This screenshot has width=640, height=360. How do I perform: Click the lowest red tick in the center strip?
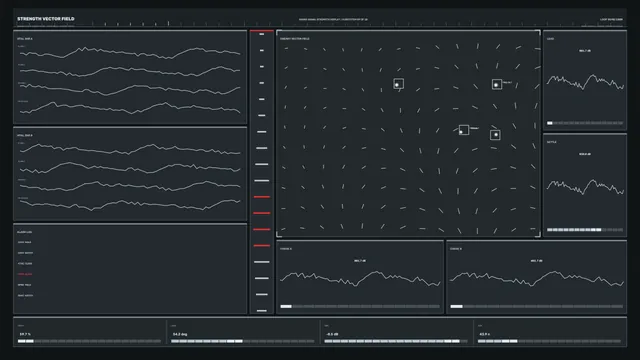[x=262, y=246]
